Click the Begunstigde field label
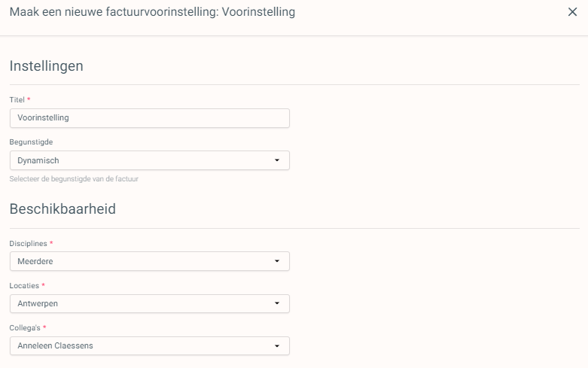This screenshot has width=588, height=368. click(x=31, y=142)
